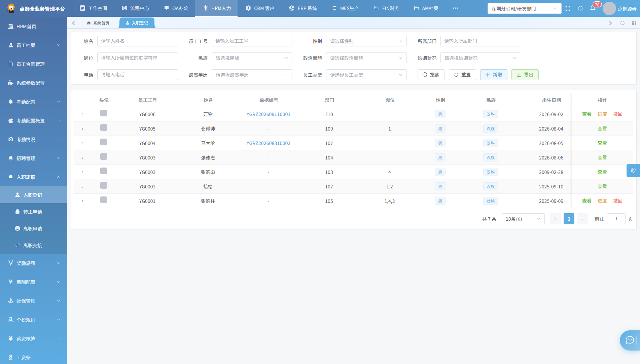Open 系统参数配置 in sidebar
640x364 pixels.
pos(34,83)
